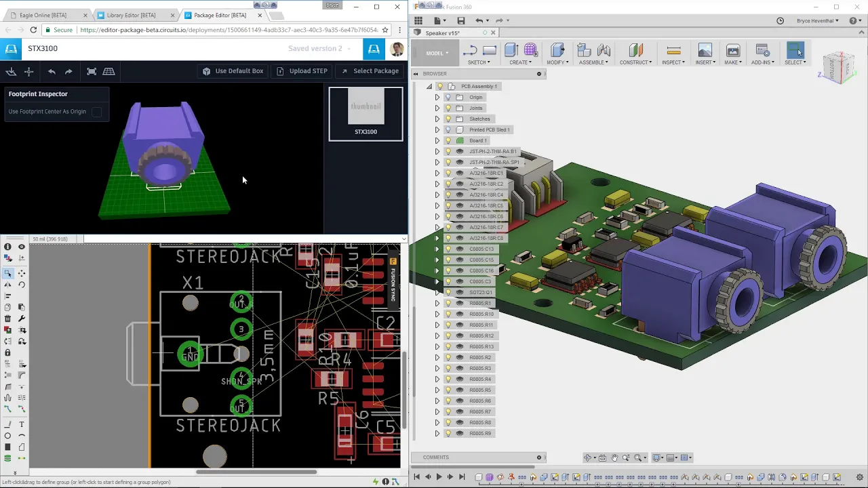Click the Fusion 360 scripts and add-ins icon
The height and width of the screenshot is (488, 868).
[x=762, y=50]
